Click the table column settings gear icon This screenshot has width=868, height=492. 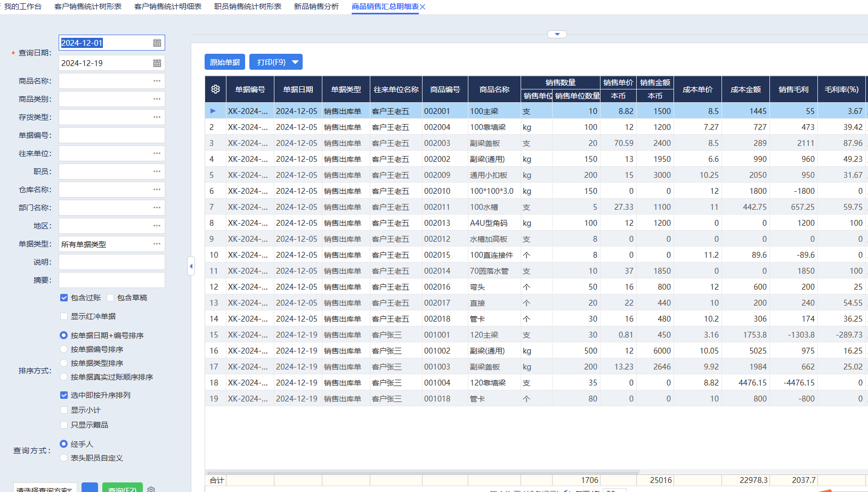click(x=215, y=89)
